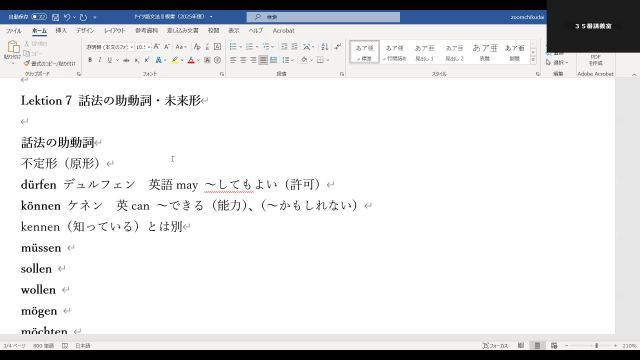Click the Subscript icon
The width and height of the screenshot is (640, 360).
pos(137,60)
